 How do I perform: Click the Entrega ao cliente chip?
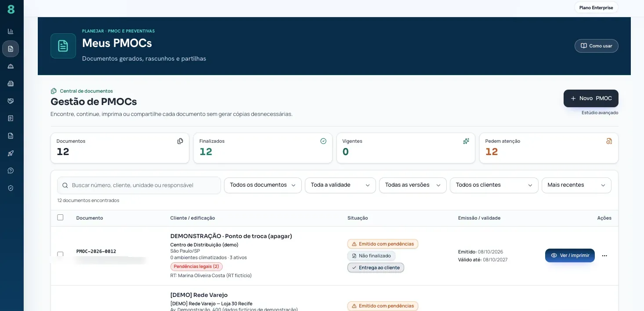376,268
